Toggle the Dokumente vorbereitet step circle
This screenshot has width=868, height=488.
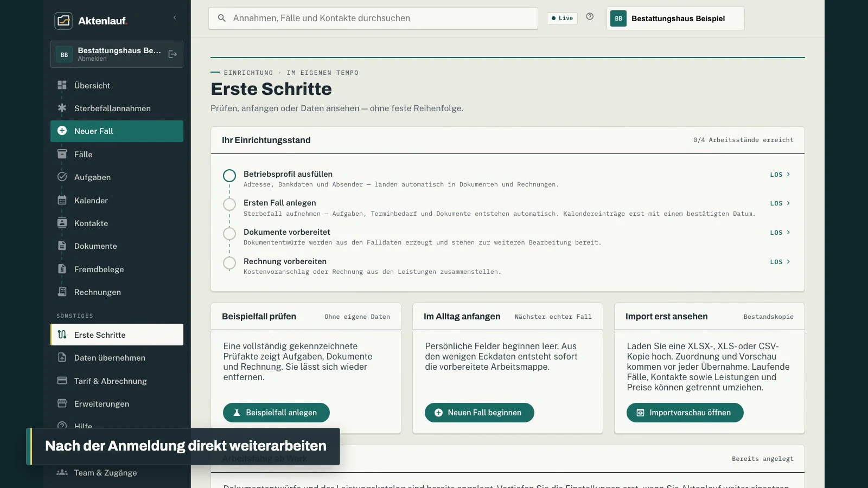coord(229,234)
